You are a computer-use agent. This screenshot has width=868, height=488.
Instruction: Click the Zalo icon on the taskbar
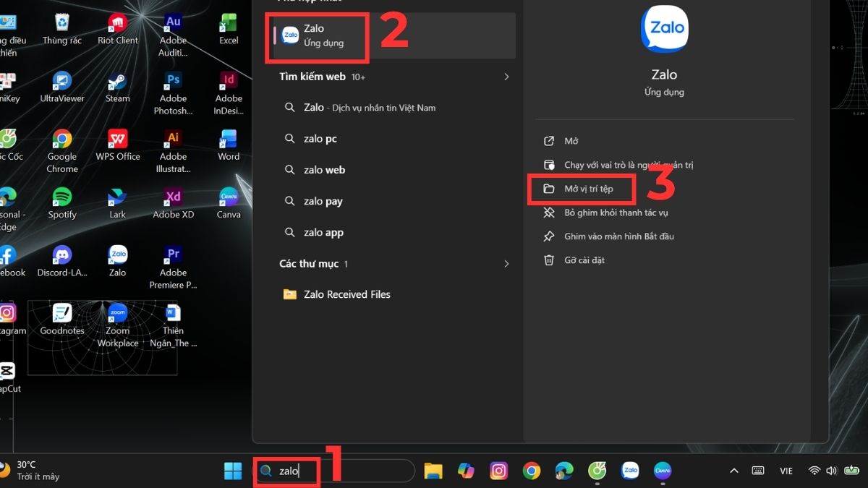(x=630, y=471)
